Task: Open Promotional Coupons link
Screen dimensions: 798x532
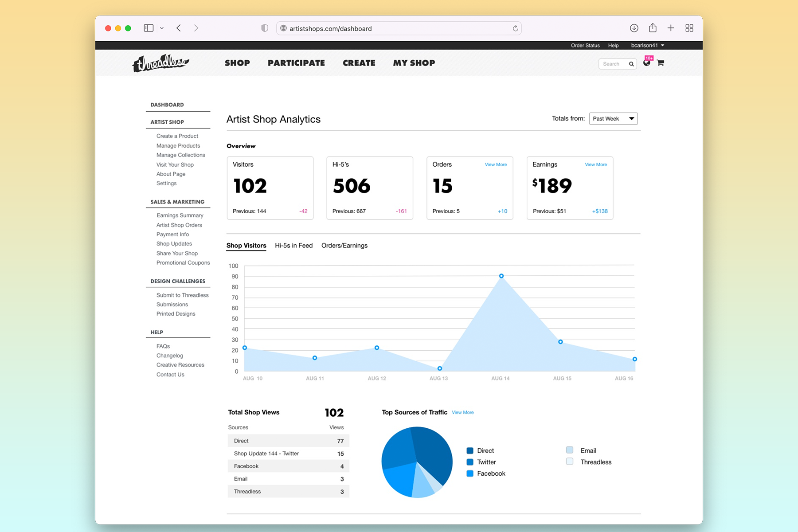Action: coord(183,263)
